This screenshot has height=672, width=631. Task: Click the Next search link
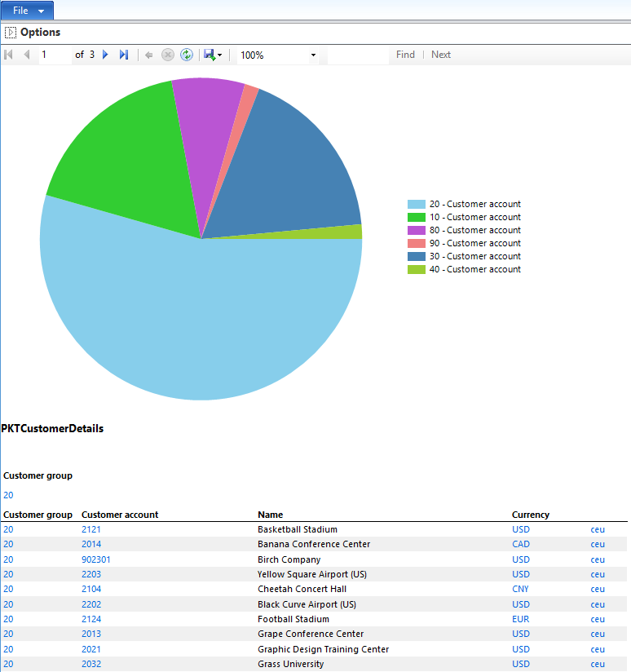441,55
